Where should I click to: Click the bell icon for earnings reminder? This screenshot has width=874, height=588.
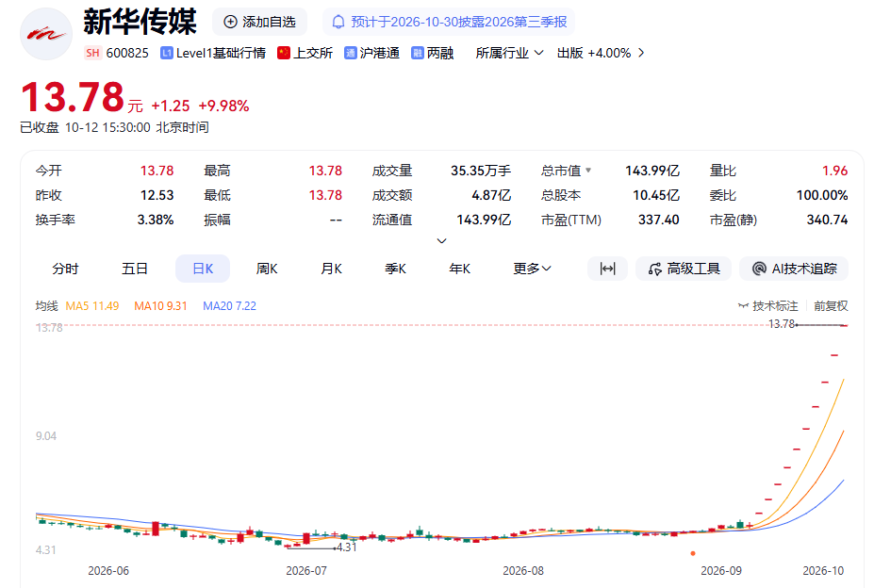[338, 22]
